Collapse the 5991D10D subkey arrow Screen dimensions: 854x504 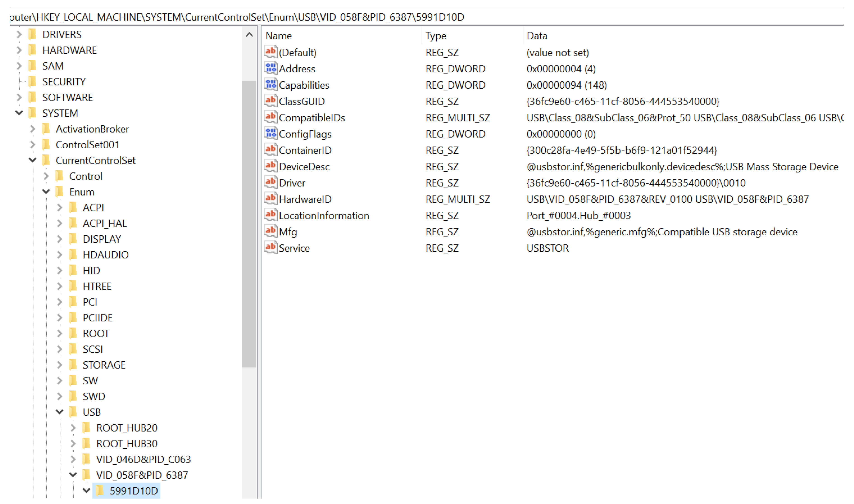[x=87, y=490]
